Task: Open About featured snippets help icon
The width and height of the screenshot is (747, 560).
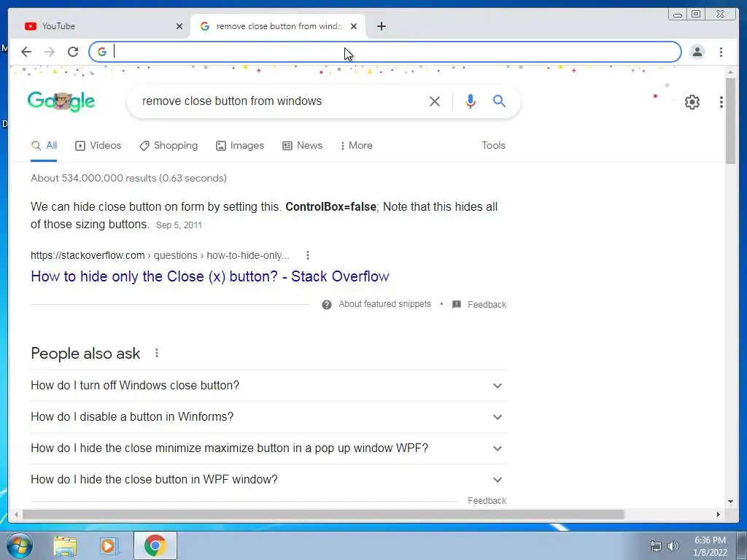Action: pyautogui.click(x=326, y=305)
